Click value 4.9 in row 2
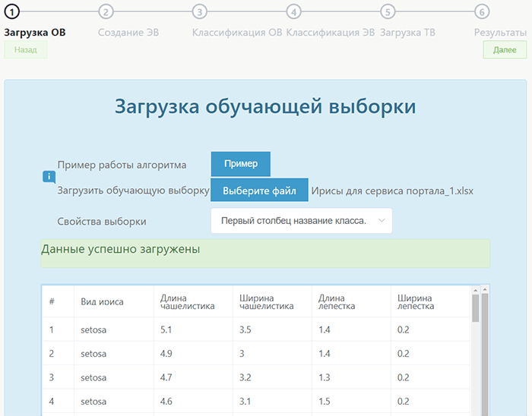The width and height of the screenshot is (532, 416). click(166, 354)
